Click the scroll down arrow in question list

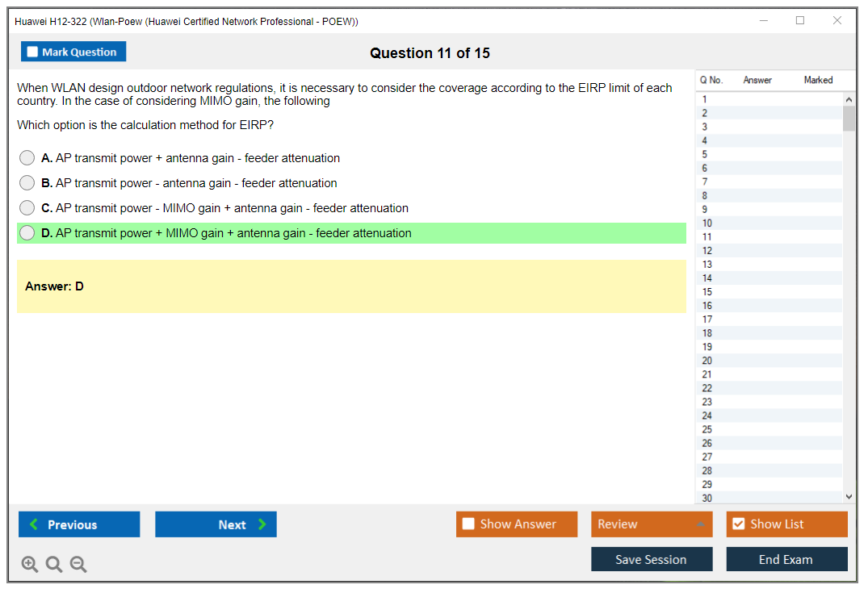(848, 498)
